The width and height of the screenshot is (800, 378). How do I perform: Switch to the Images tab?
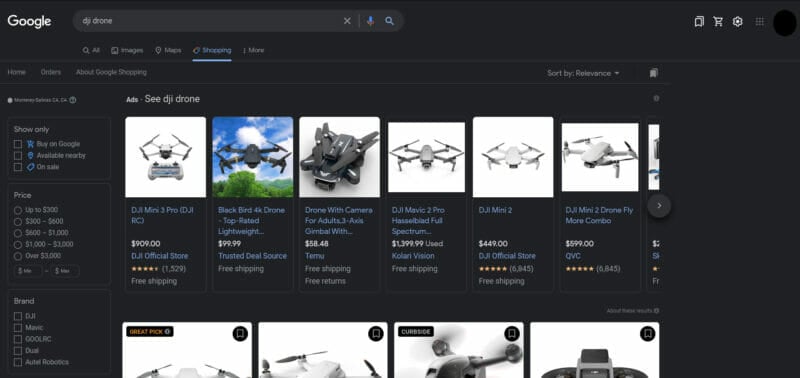click(x=127, y=50)
